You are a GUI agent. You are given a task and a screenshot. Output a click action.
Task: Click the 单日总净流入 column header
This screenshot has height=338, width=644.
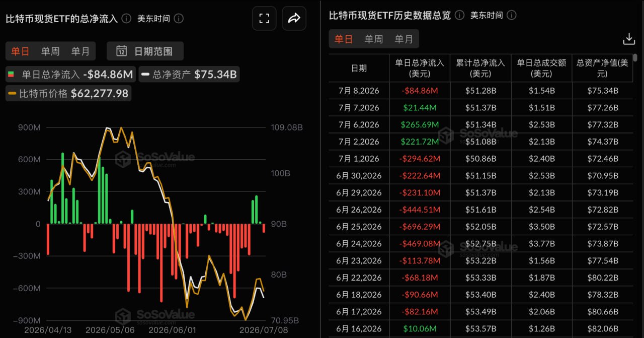(420, 68)
